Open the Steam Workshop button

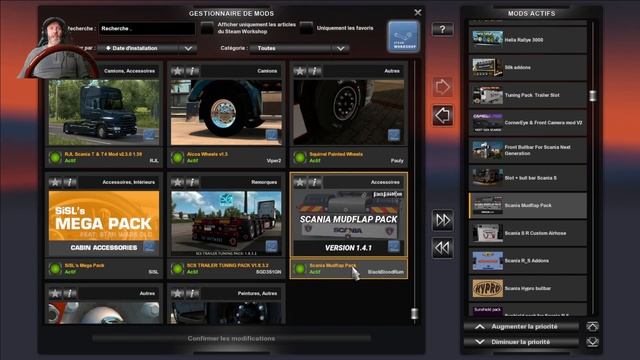403,37
